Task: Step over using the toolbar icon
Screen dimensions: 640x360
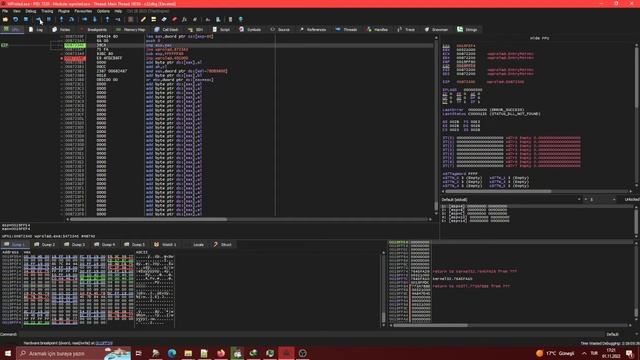Action: point(71,19)
